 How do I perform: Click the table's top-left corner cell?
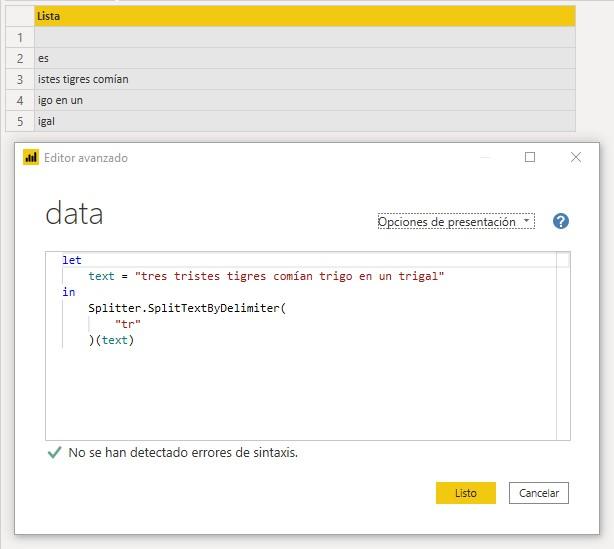(x=19, y=16)
